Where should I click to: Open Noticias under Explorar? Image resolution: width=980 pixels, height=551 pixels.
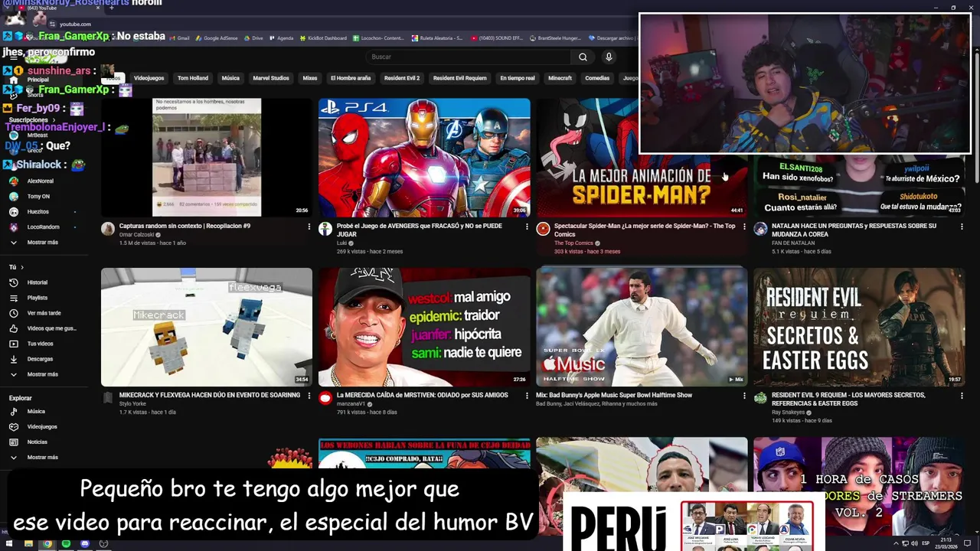point(38,442)
